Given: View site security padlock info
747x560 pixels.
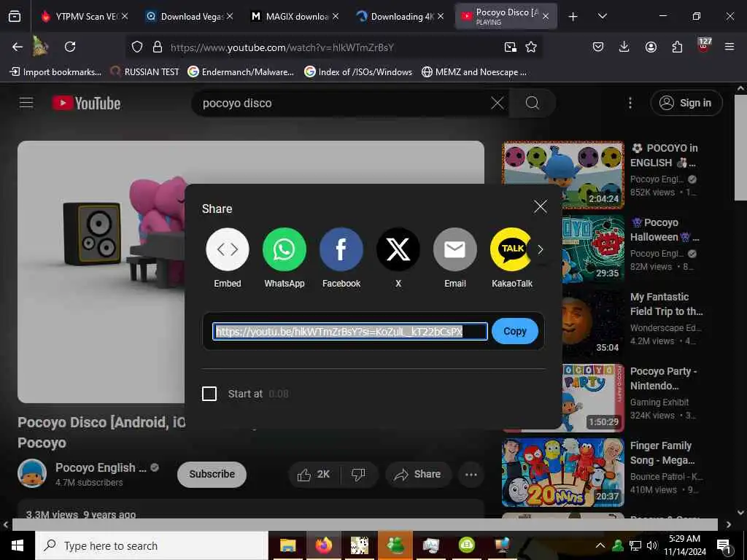Looking at the screenshot, I should pyautogui.click(x=158, y=47).
